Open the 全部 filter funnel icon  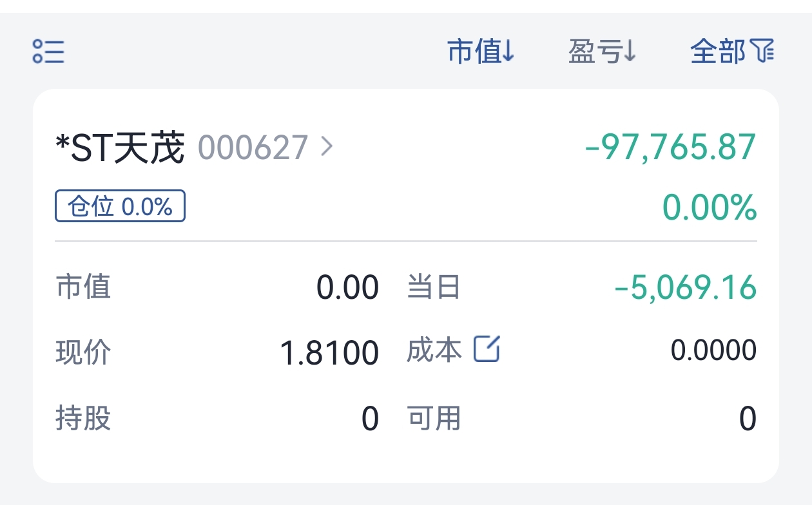tap(762, 51)
